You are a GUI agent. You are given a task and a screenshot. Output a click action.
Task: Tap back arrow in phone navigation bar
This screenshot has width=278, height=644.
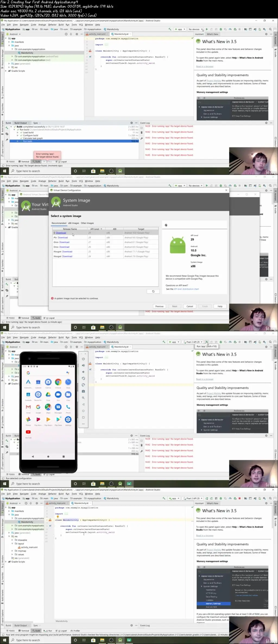(x=33, y=457)
